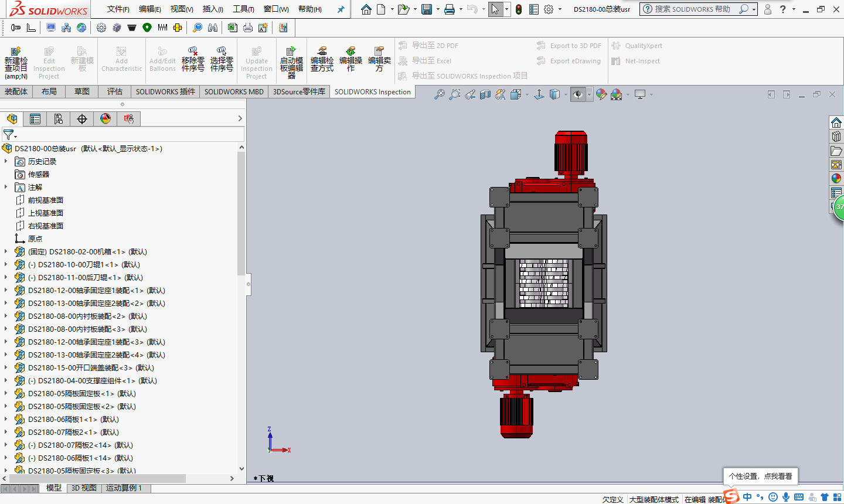Open the 工具 menu
844x504 pixels.
pos(243,9)
